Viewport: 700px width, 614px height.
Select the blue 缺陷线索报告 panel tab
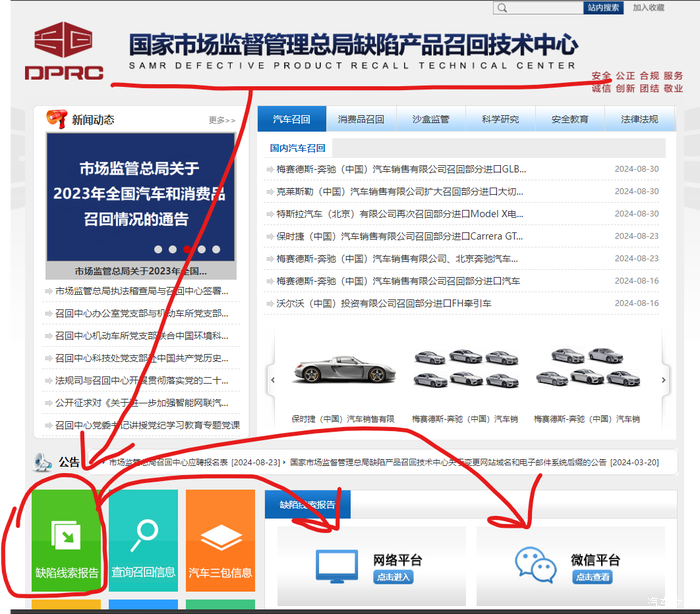pos(308,505)
